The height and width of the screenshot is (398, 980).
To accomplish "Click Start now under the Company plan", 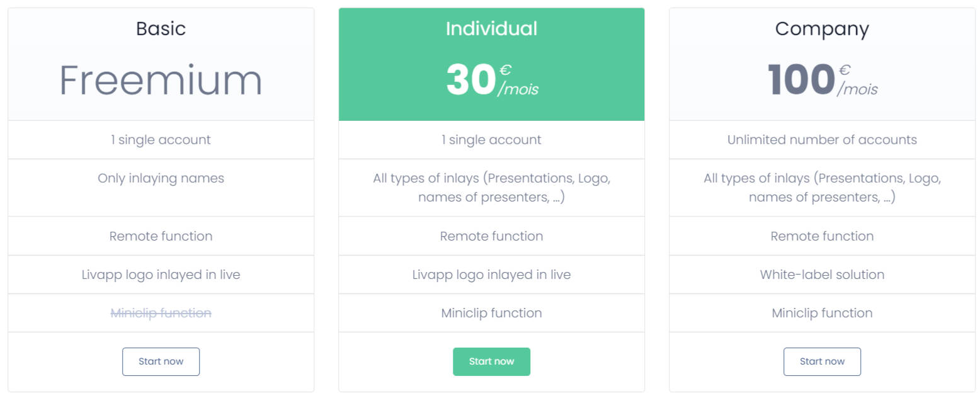I will (x=822, y=361).
